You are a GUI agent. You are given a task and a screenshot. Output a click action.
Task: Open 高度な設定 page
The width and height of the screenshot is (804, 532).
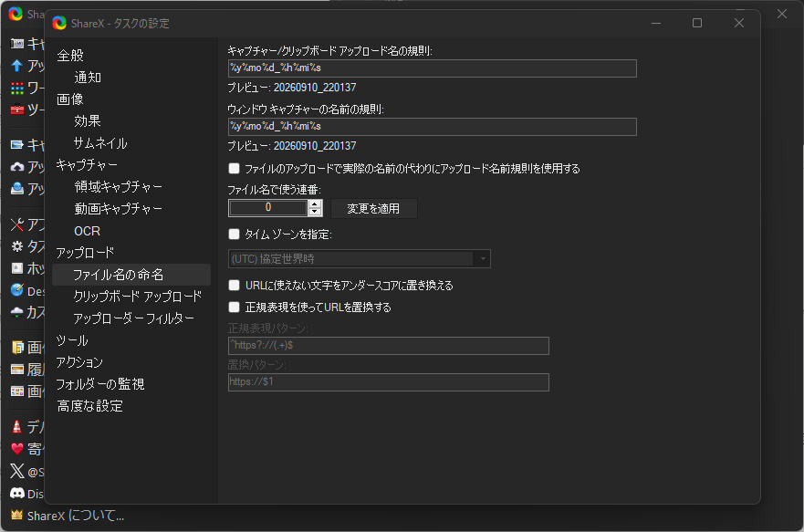90,406
